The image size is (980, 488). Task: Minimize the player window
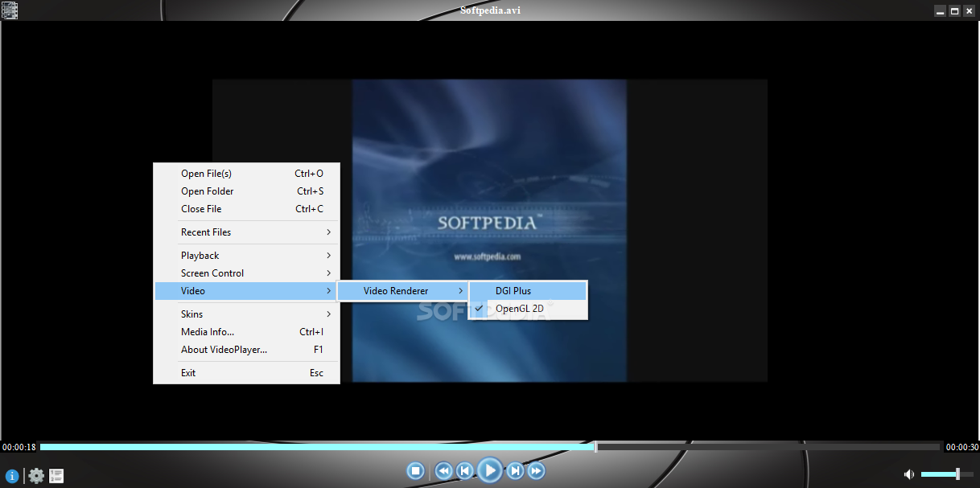[940, 11]
